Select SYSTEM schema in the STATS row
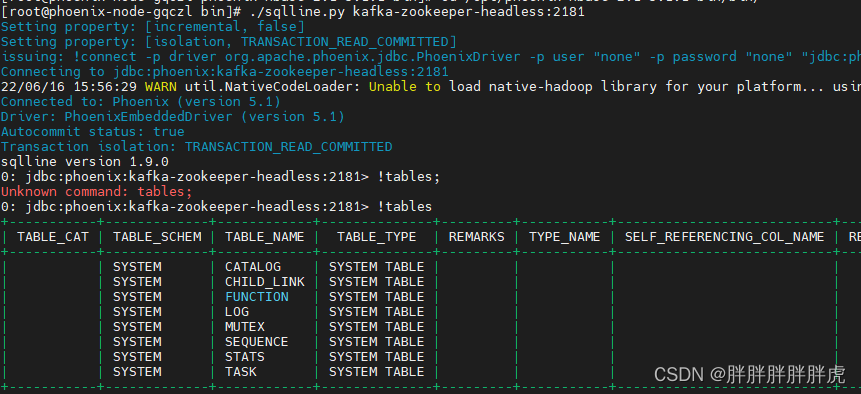The image size is (861, 394). tap(137, 357)
